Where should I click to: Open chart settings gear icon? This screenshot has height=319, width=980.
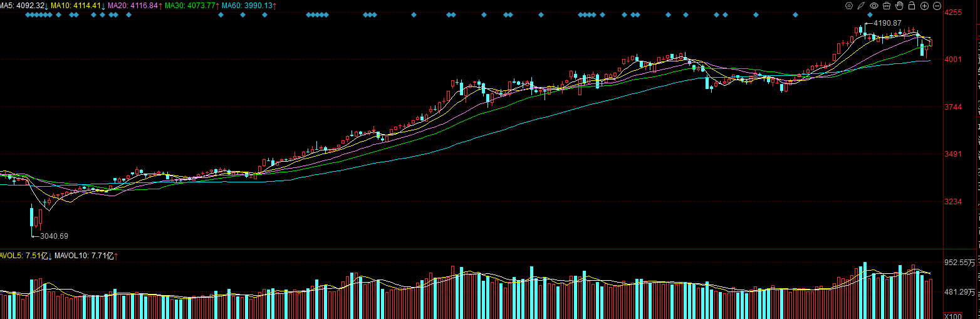(x=849, y=6)
